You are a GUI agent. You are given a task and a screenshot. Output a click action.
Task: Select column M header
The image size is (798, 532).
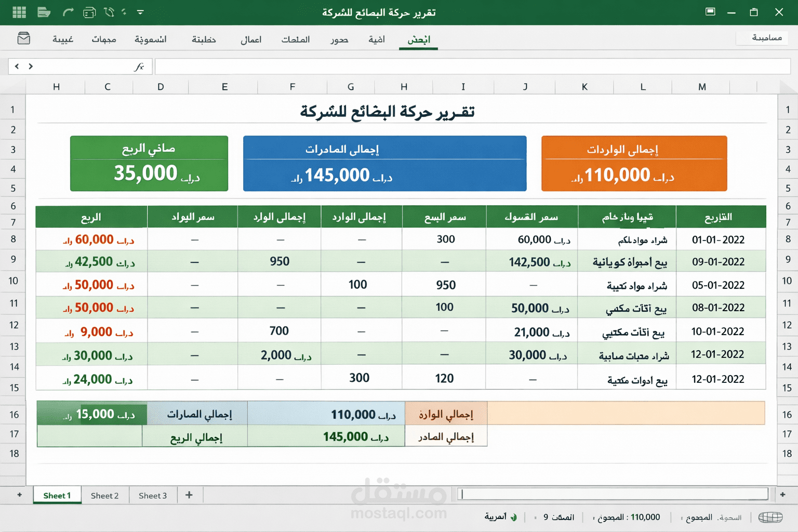click(x=701, y=87)
